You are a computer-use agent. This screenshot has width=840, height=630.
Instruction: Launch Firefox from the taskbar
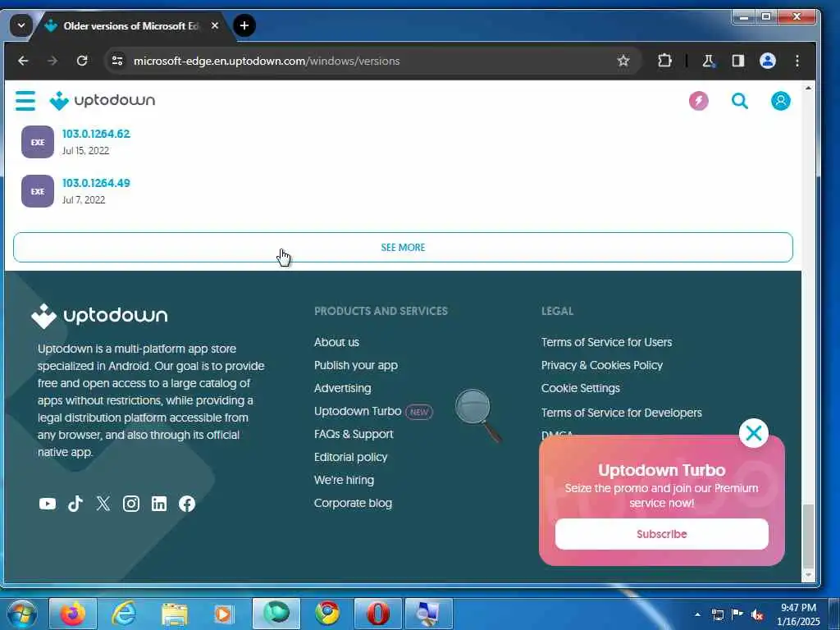[73, 614]
